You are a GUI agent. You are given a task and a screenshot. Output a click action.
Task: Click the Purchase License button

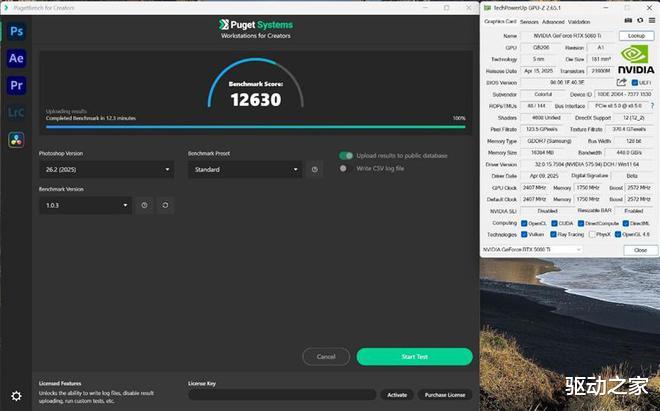coord(445,395)
